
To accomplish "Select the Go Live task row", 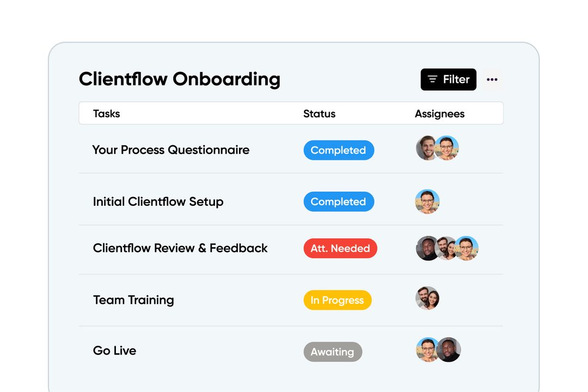I will pos(114,351).
